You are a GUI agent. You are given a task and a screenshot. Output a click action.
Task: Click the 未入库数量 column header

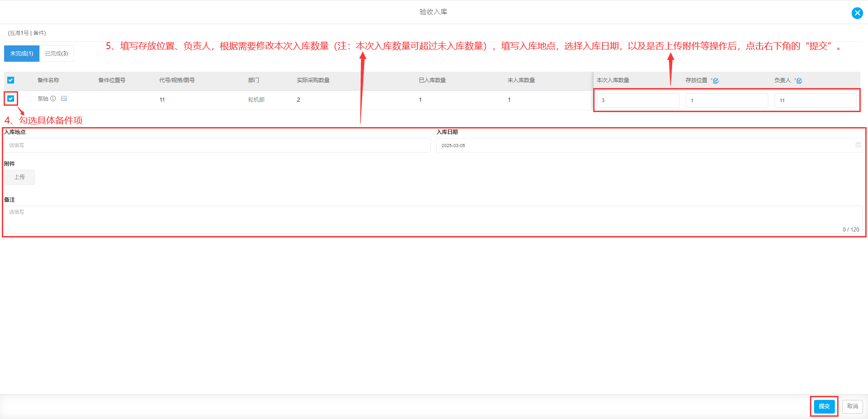pos(521,80)
